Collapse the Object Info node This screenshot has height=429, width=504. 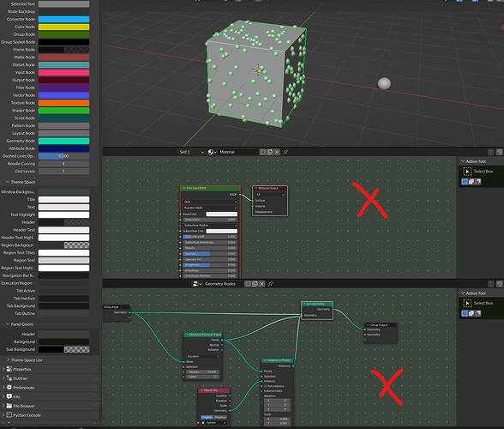[x=201, y=390]
